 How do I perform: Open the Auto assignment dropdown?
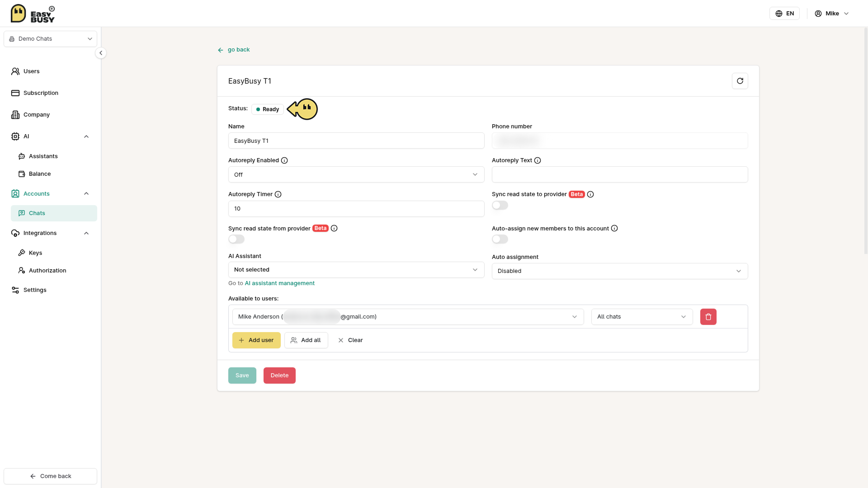pos(620,271)
